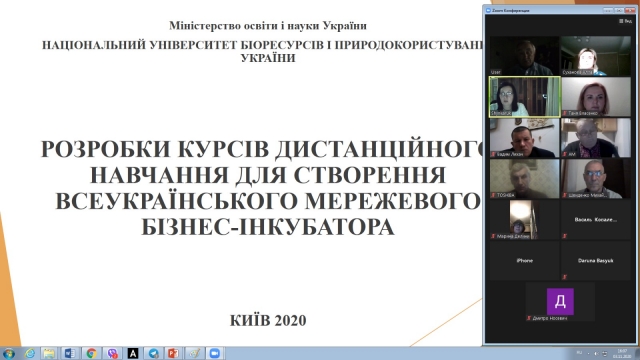Open Telegram from the taskbar
Image resolution: width=640 pixels, height=360 pixels.
[x=153, y=353]
